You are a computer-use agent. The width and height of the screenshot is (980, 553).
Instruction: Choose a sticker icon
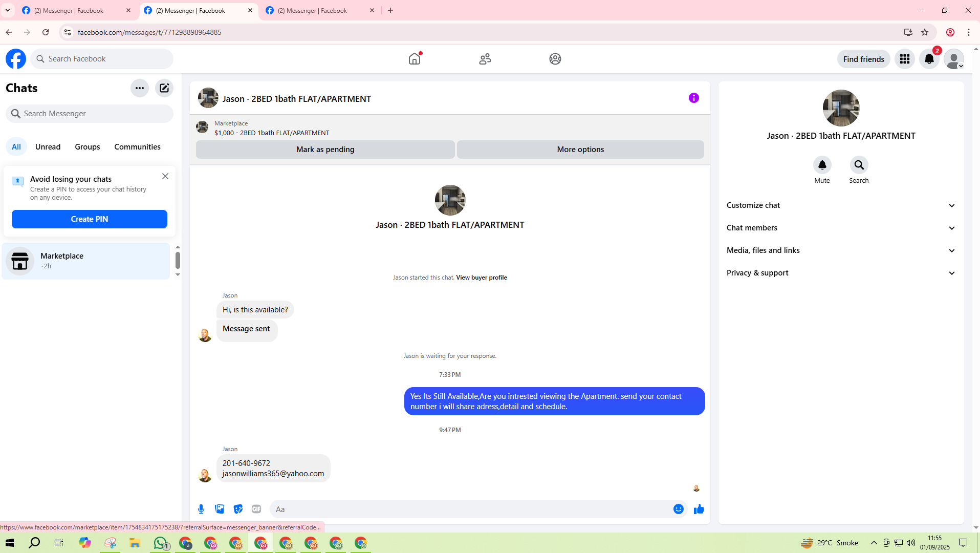(238, 509)
